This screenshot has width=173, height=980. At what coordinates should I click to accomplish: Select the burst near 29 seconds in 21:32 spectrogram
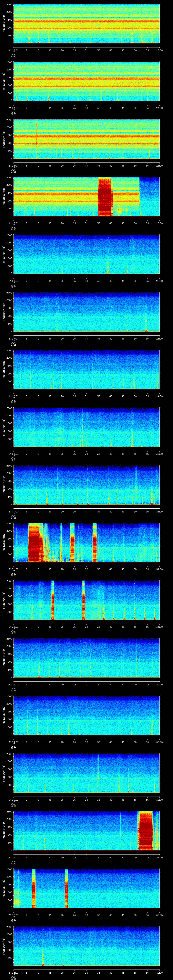point(83,600)
